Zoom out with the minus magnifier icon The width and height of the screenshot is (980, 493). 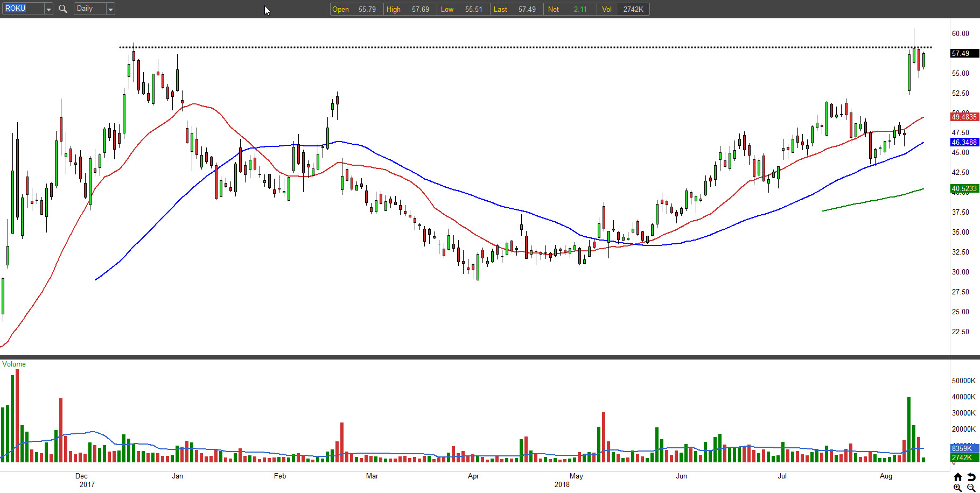pyautogui.click(x=971, y=488)
